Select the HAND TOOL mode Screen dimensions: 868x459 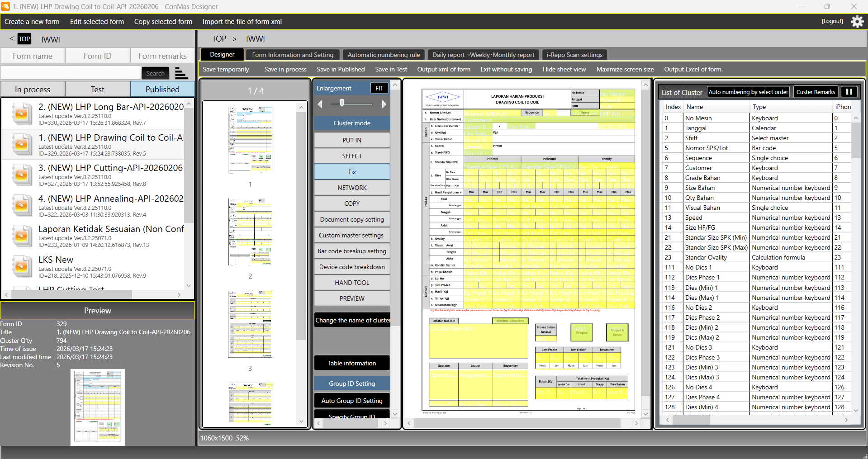pyautogui.click(x=352, y=283)
